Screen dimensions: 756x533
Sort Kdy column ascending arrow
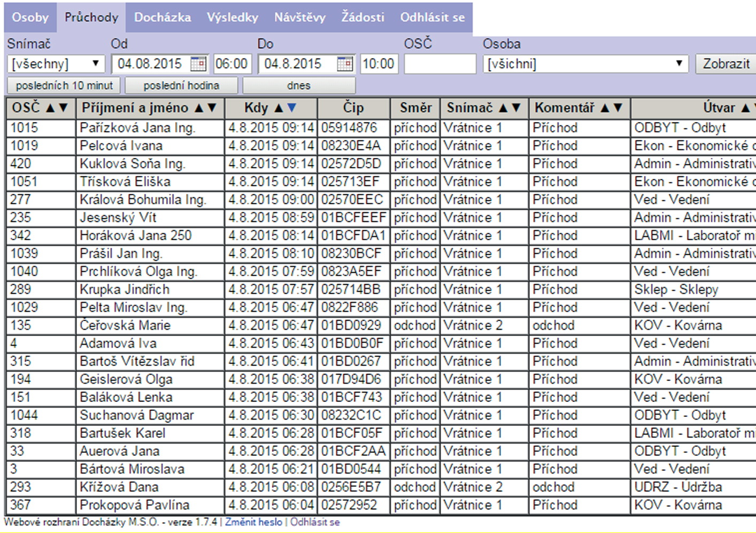(x=279, y=108)
